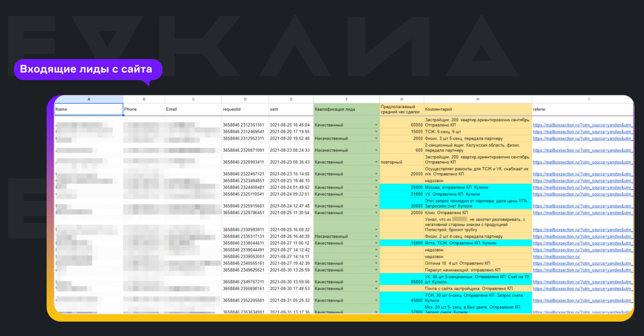Select comment 'Перекуп начинающий. отправлено КП'
This screenshot has width=644, height=336.
click(478, 270)
